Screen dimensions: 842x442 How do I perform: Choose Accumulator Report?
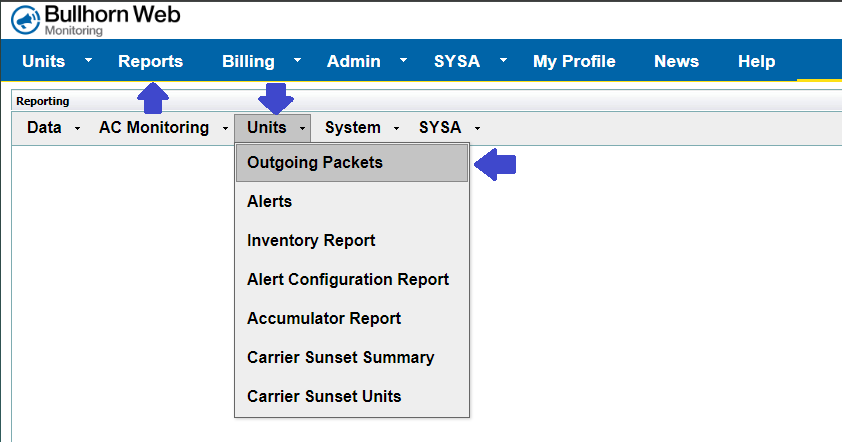(x=352, y=318)
